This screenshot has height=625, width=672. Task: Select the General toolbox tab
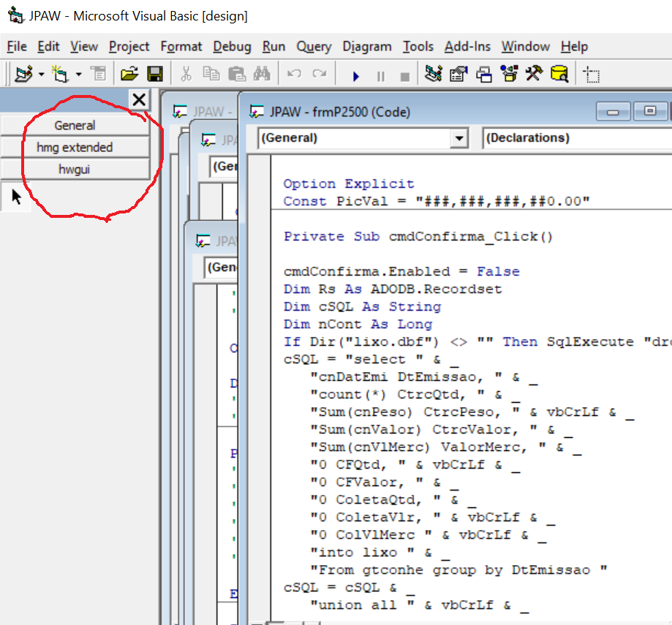[x=75, y=125]
